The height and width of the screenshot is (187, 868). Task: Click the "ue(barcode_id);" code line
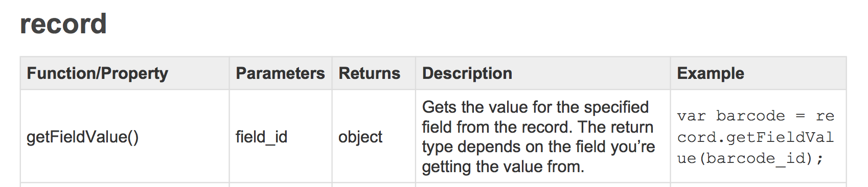[x=750, y=158]
